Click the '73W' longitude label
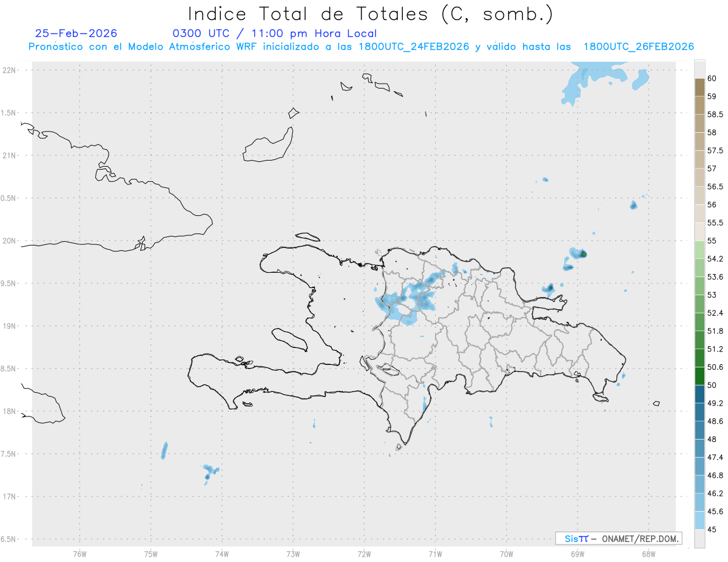 (x=293, y=554)
